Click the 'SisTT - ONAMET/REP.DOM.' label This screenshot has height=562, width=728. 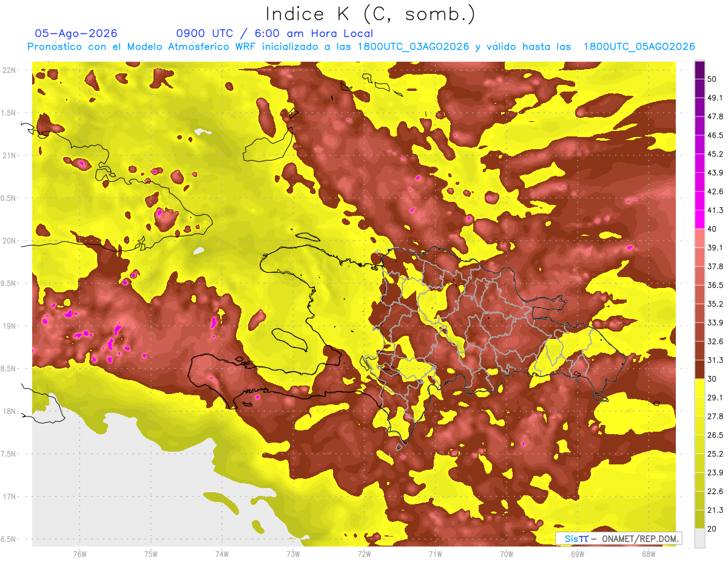pyautogui.click(x=619, y=538)
